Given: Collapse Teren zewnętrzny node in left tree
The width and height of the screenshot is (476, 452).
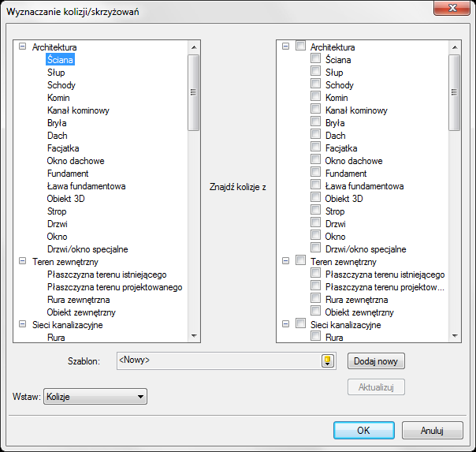Looking at the screenshot, I should tap(23, 261).
